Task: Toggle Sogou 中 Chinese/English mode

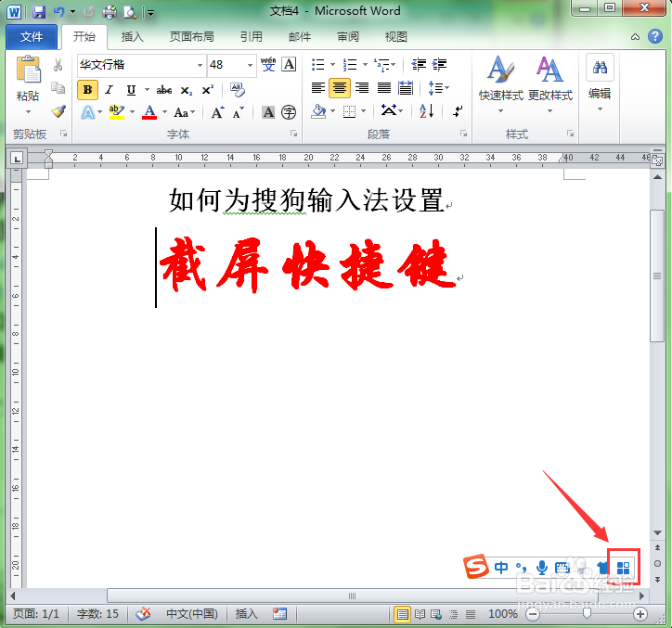Action: (x=501, y=568)
